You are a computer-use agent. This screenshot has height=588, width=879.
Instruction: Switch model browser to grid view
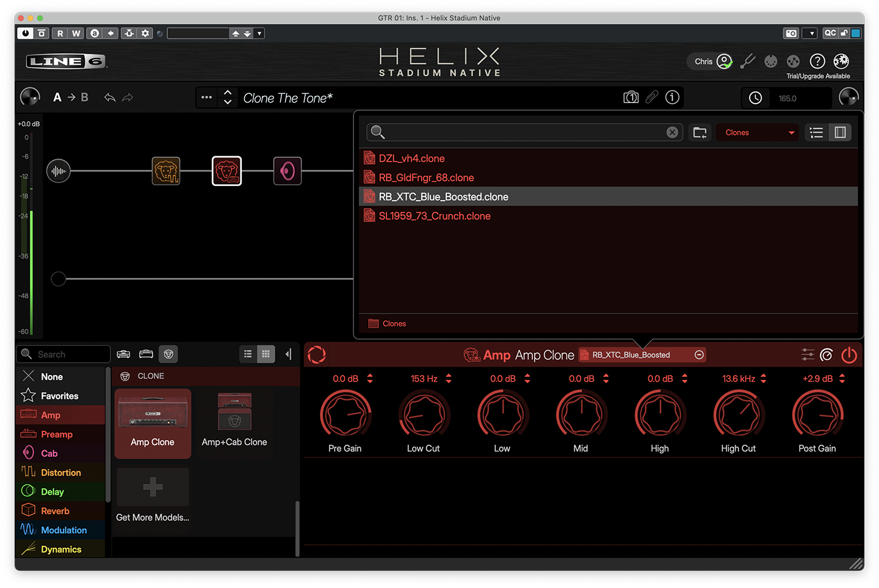[x=266, y=354]
